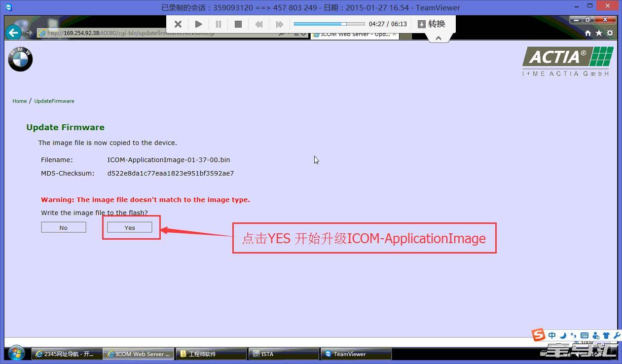Click the TeamViewer icon in the title bar
Viewport: 622px width, 364px height.
(8, 7)
